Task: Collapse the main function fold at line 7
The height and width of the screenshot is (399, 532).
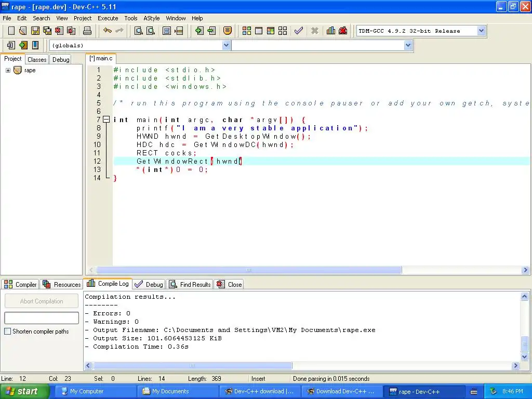Action: point(106,119)
